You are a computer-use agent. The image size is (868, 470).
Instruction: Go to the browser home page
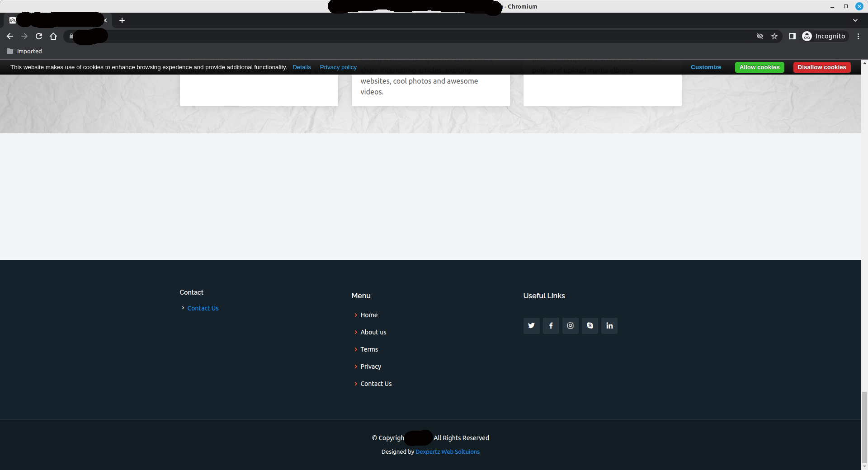coord(53,36)
